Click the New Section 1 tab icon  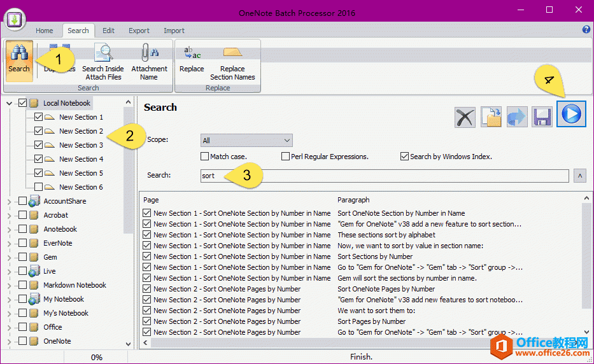[x=50, y=118]
